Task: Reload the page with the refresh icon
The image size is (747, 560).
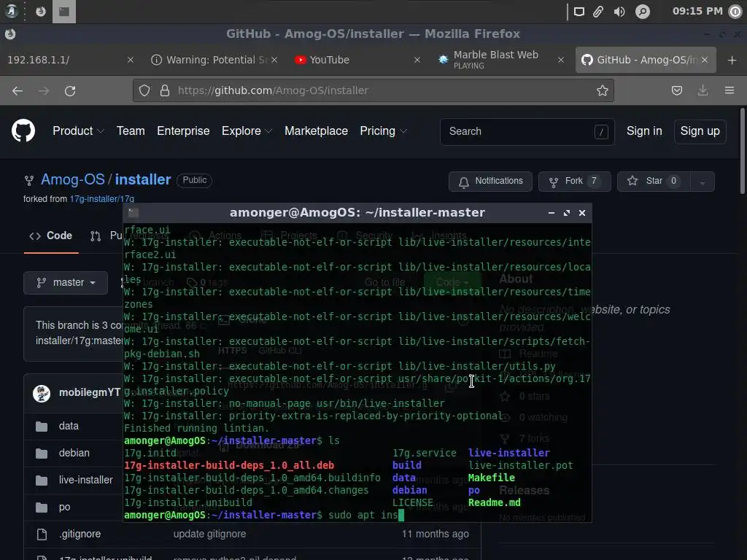Action: pyautogui.click(x=70, y=90)
